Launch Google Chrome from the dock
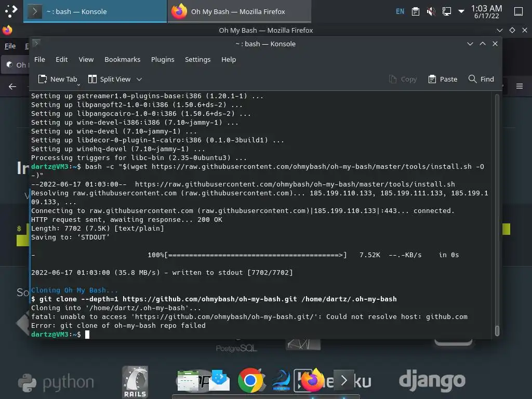 pos(250,380)
